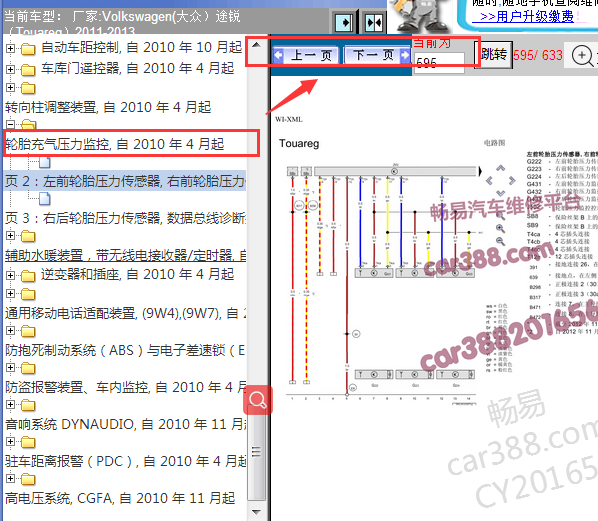Click the collapse-panels inward arrows toolbar icon
The image size is (598, 521).
[374, 23]
